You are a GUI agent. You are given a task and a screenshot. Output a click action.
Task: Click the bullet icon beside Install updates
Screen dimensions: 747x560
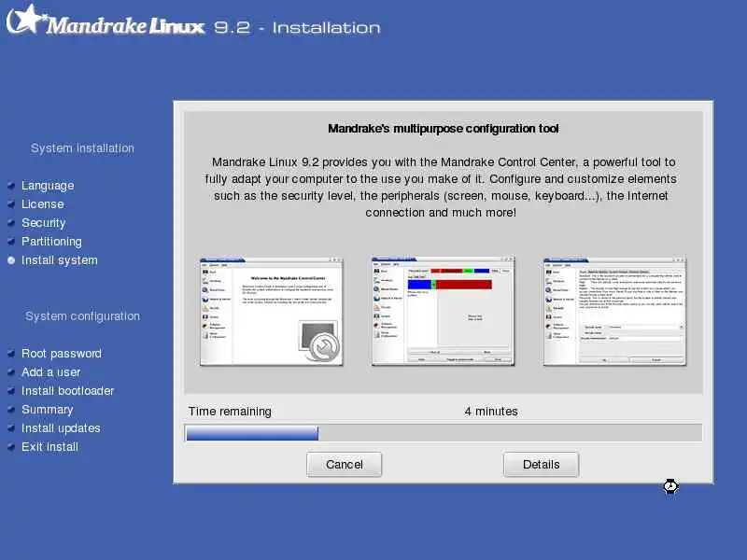(11, 428)
